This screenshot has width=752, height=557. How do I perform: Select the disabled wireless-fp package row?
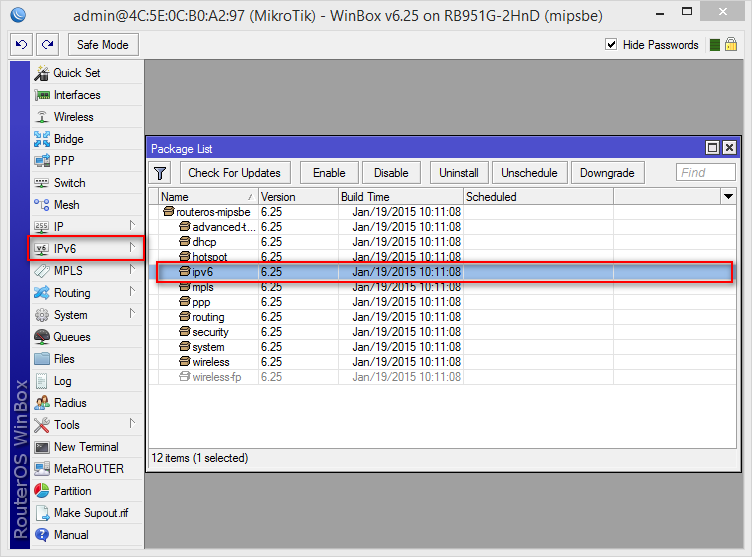coord(442,377)
